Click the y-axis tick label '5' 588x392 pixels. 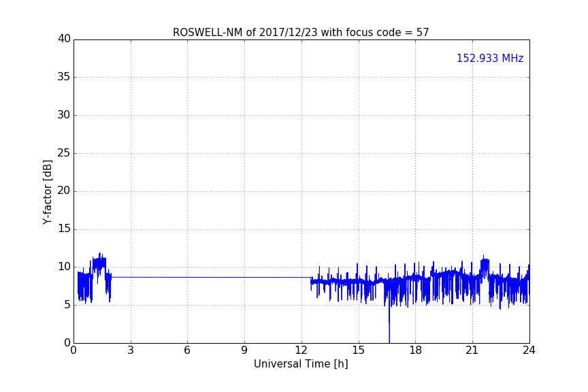coord(67,305)
